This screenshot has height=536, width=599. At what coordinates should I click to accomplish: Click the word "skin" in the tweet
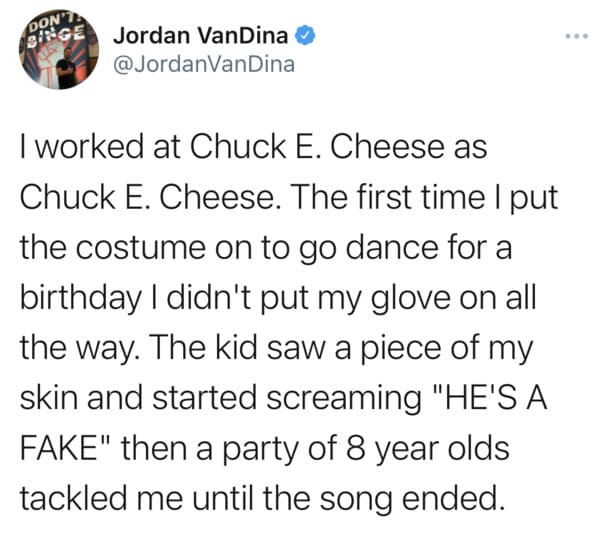tap(49, 397)
